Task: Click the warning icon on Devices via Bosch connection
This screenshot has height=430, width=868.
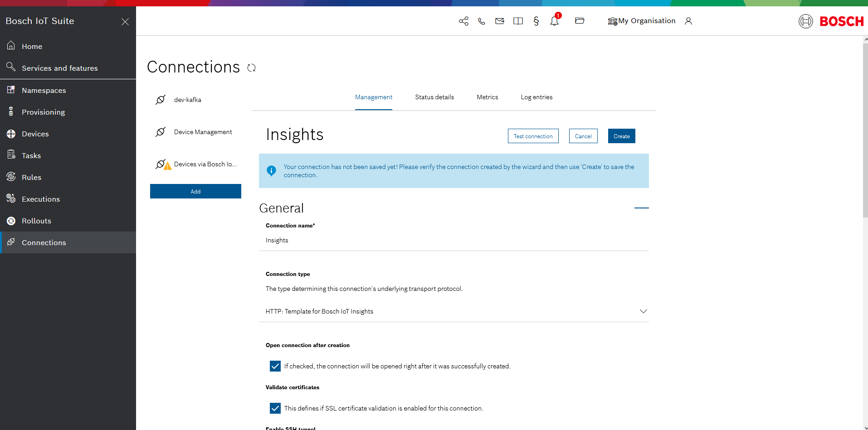Action: pyautogui.click(x=167, y=166)
